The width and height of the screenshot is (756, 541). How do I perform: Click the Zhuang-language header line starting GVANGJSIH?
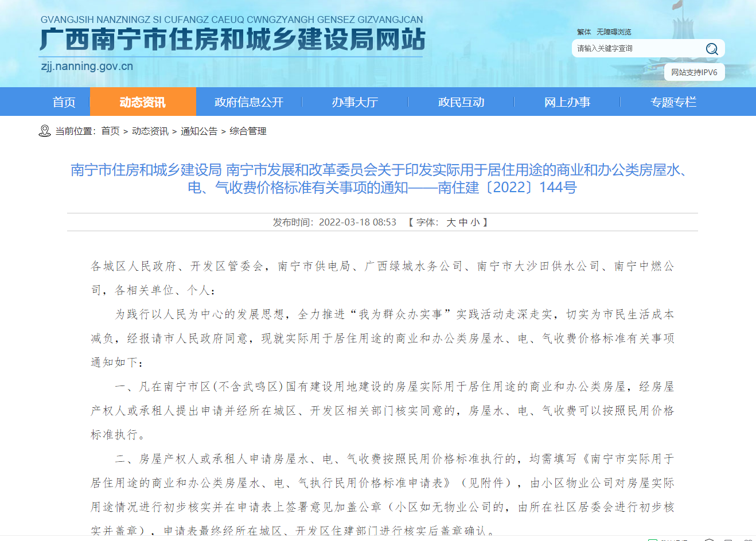(232, 20)
